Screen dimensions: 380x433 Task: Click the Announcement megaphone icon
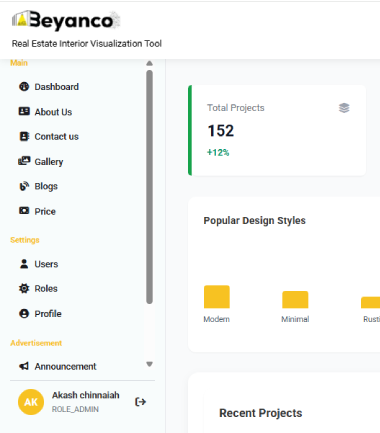pos(24,366)
